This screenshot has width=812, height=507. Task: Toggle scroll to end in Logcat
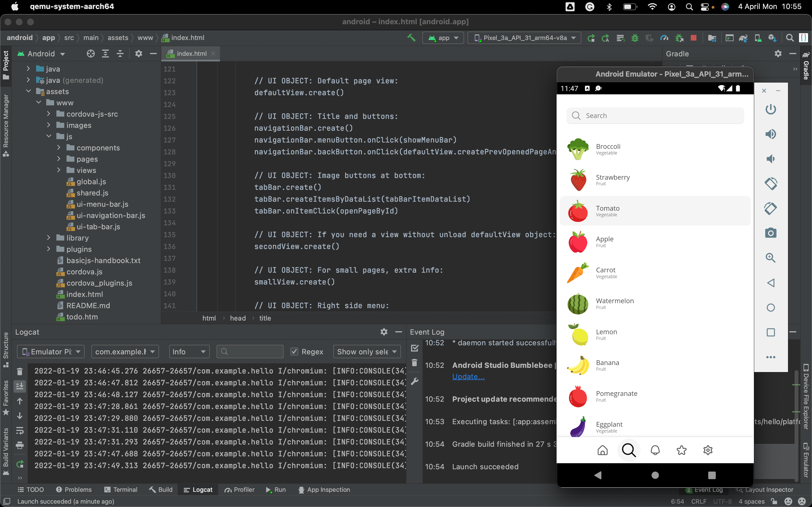pyautogui.click(x=20, y=386)
